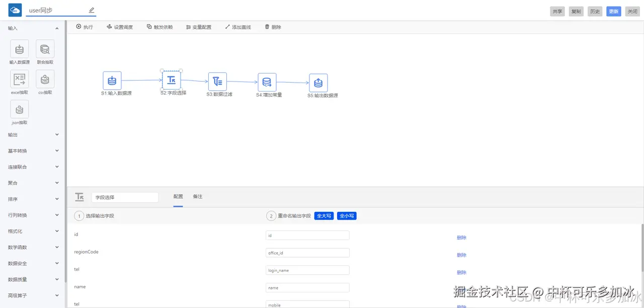Screen dimensions: 644x308
Task: Click the S5:输出数据源 node on canvas
Action: (x=318, y=83)
